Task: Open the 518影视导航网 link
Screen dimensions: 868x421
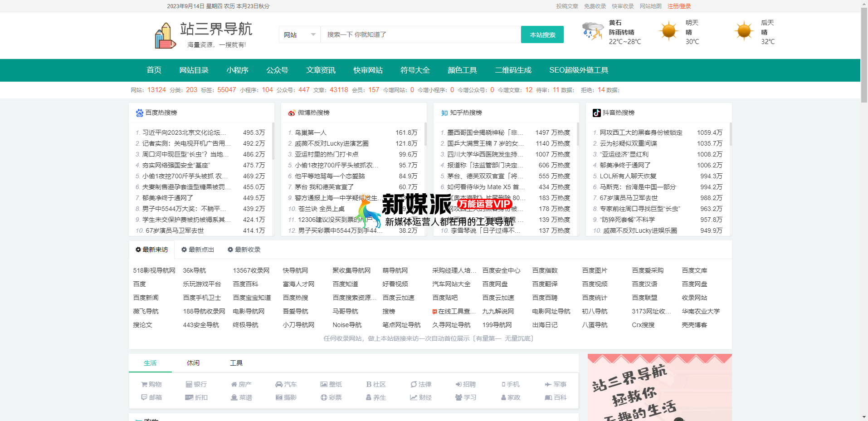Action: click(x=154, y=270)
